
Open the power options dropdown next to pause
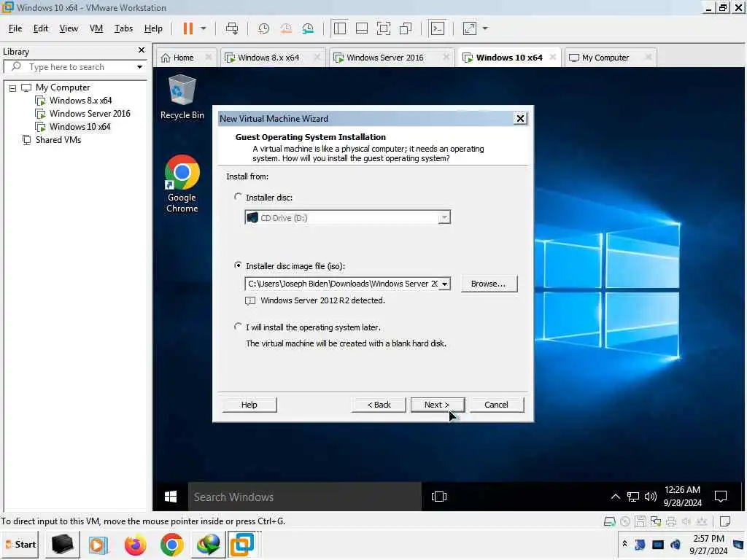204,28
